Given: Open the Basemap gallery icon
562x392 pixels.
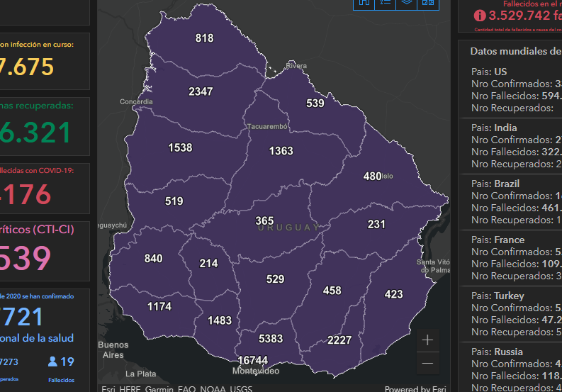Looking at the screenshot, I should point(428,4).
